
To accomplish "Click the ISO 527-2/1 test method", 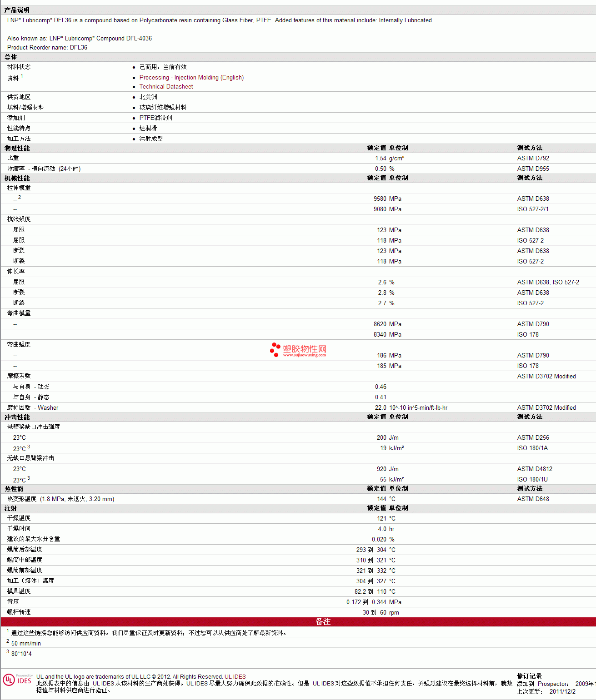I will tap(533, 209).
